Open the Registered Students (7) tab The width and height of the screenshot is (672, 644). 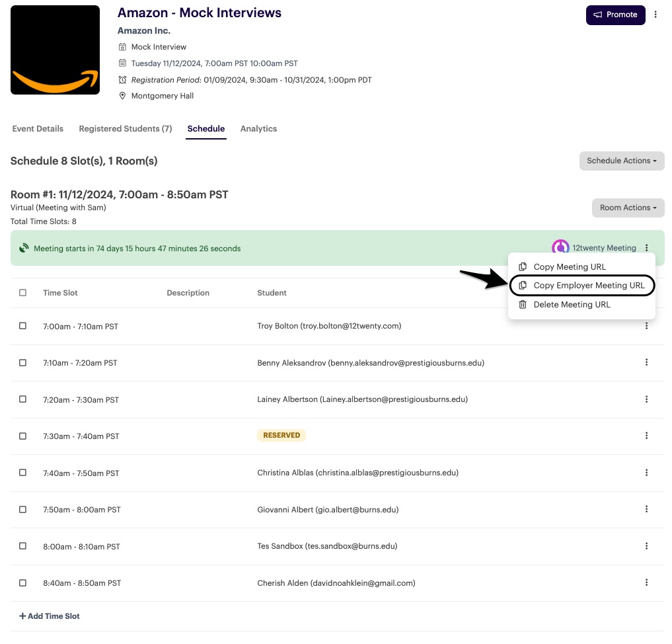[126, 129]
